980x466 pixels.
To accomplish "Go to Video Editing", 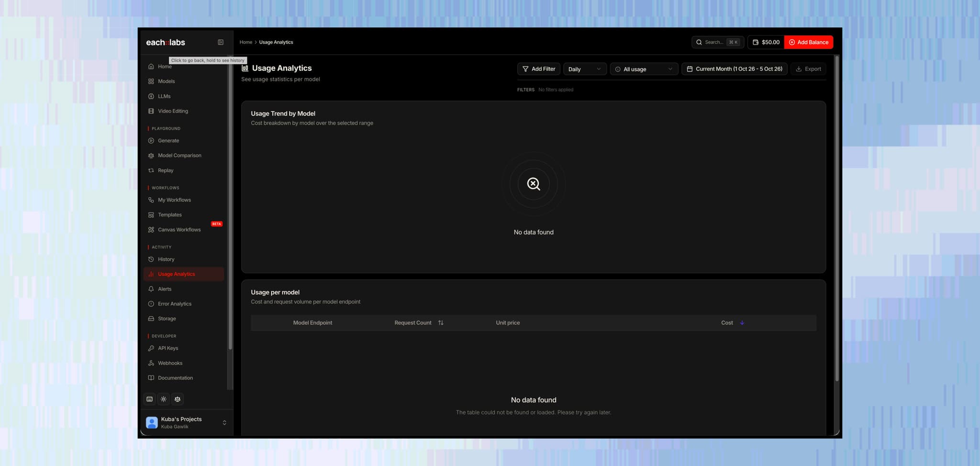I will 184,111.
